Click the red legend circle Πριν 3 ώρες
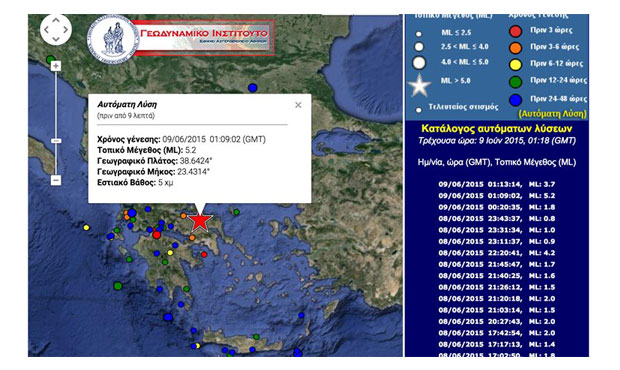Viewport: 620px width, 370px height. click(515, 31)
